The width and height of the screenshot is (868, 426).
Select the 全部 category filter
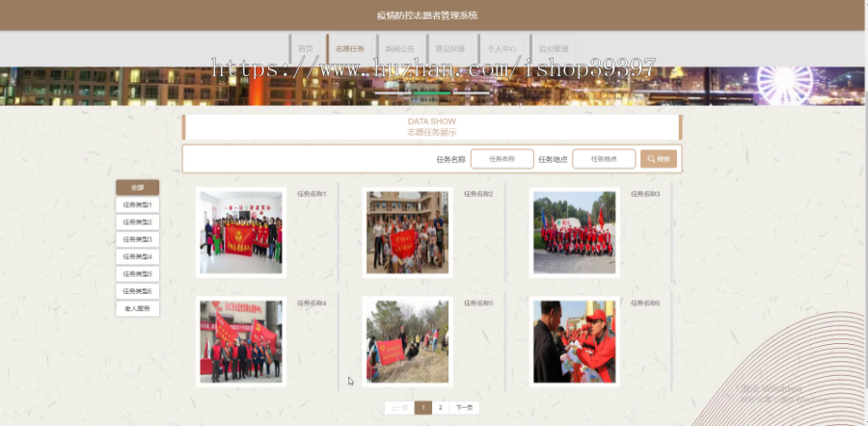click(x=137, y=188)
